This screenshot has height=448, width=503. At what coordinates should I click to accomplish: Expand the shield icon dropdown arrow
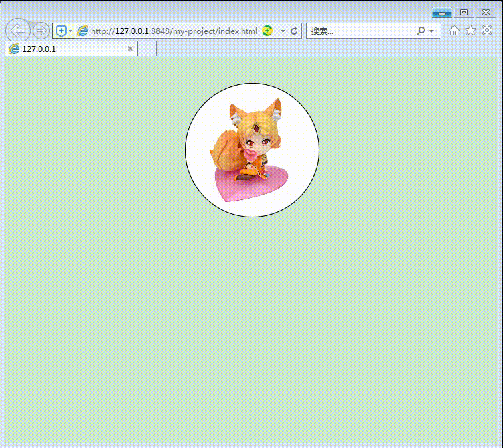pos(71,31)
